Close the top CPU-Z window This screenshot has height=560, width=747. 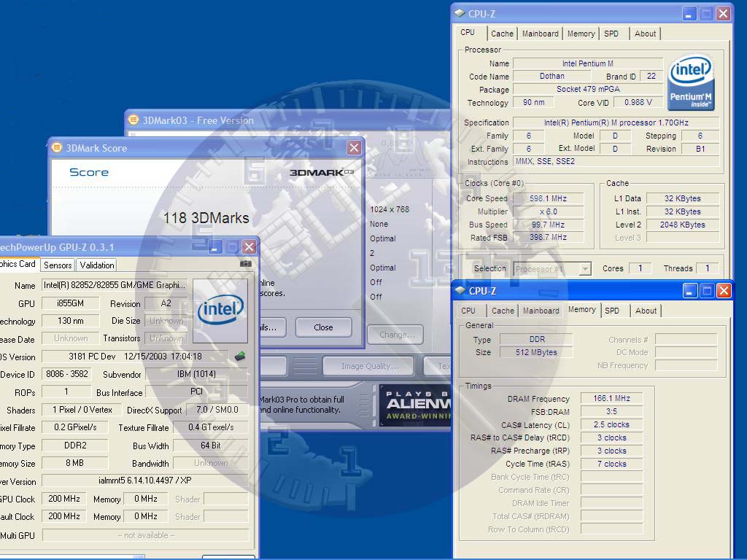(723, 13)
